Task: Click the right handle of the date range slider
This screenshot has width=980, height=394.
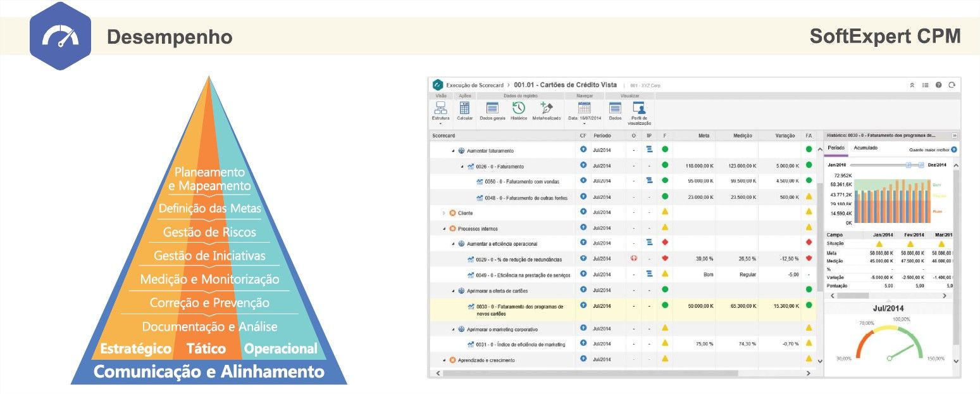Action: click(921, 165)
